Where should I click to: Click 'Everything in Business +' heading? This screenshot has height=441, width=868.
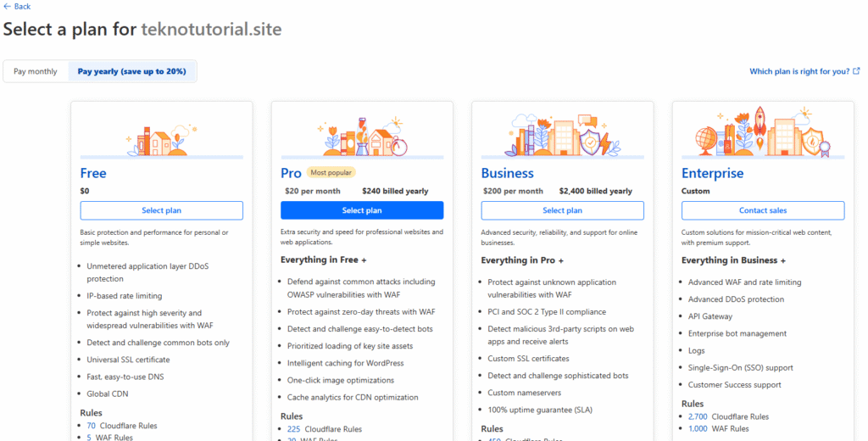pos(733,260)
